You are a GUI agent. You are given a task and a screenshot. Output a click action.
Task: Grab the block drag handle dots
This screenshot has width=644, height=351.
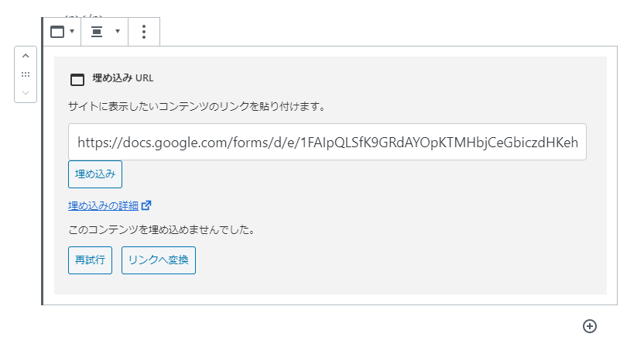click(26, 74)
